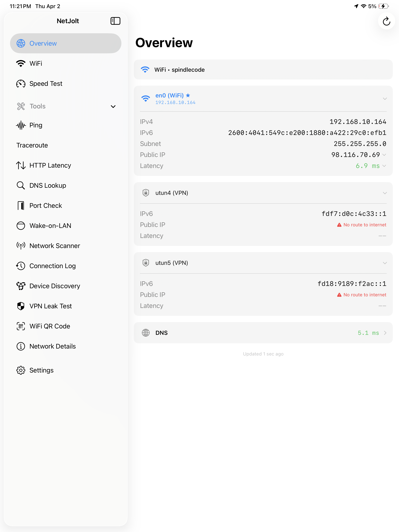The image size is (399, 532).
Task: Open the Wake-on-LAN tool
Action: click(50, 226)
